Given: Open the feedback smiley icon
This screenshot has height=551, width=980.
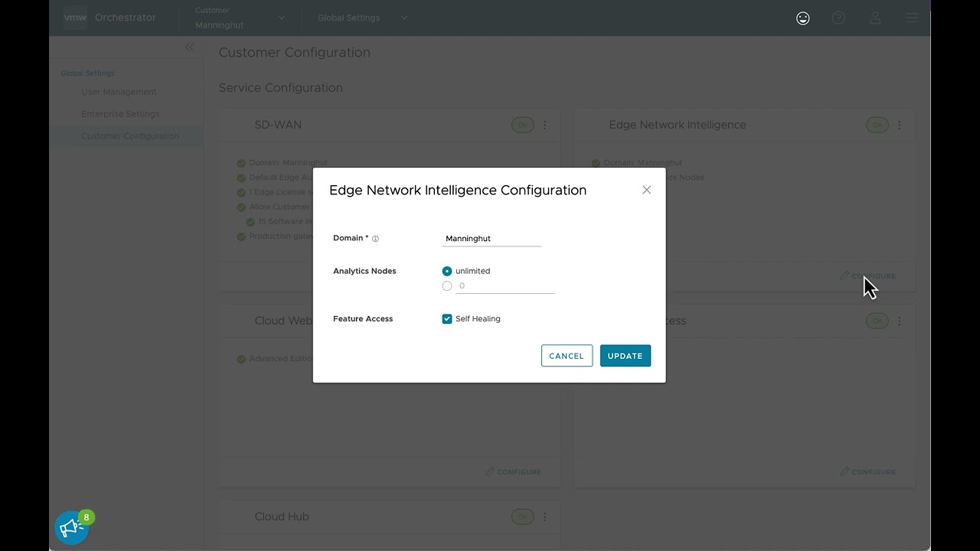Looking at the screenshot, I should pyautogui.click(x=802, y=18).
